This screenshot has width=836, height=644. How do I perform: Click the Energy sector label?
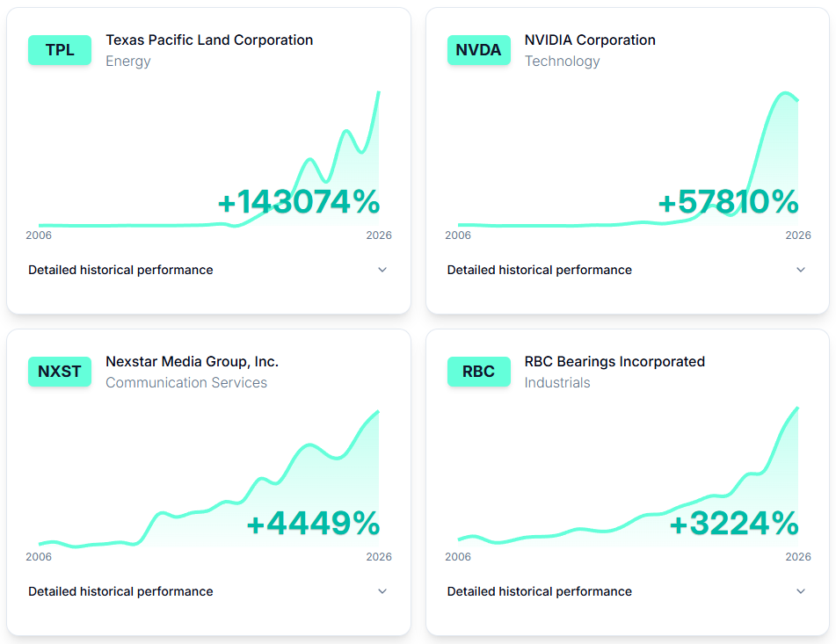(x=128, y=62)
